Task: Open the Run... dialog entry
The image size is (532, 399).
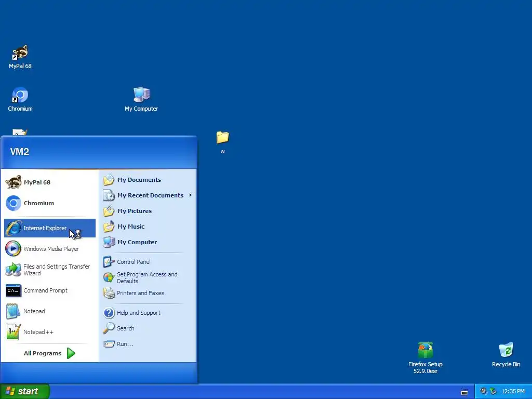Action: (148, 344)
